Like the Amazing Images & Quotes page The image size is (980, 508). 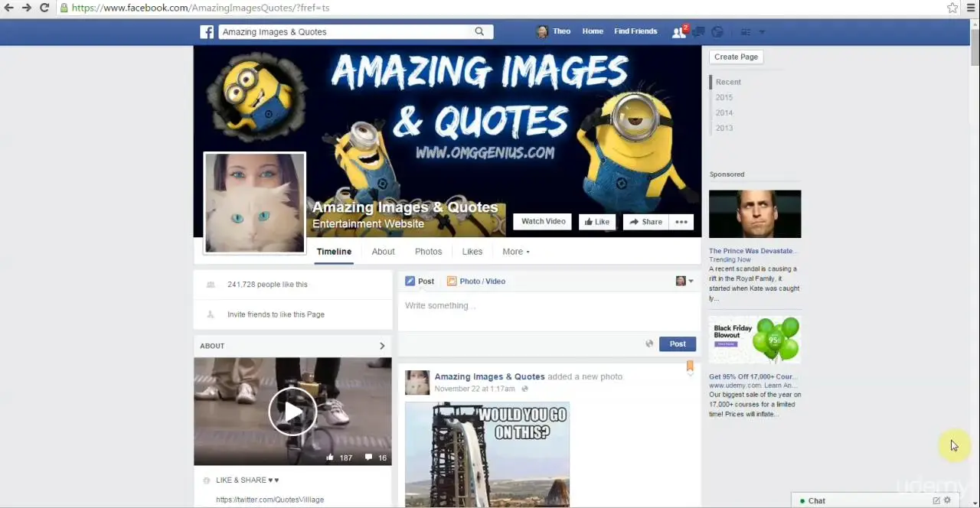597,222
